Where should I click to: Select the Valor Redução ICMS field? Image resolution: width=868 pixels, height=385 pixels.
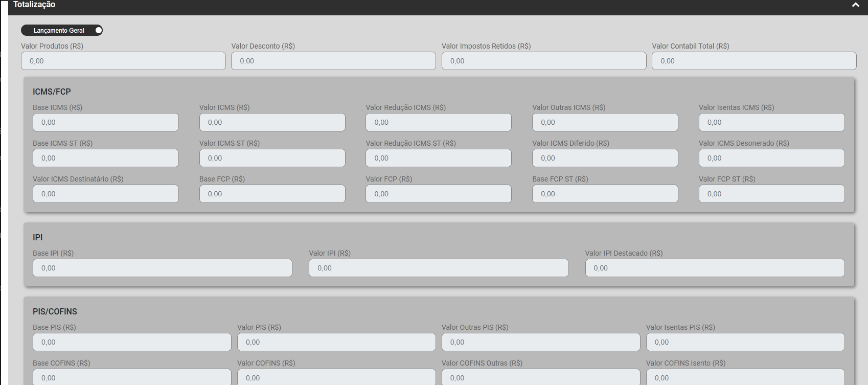[x=438, y=122]
